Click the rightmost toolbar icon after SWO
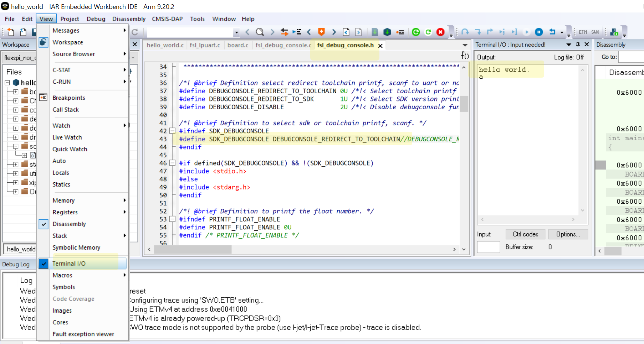644x344 pixels. [614, 32]
